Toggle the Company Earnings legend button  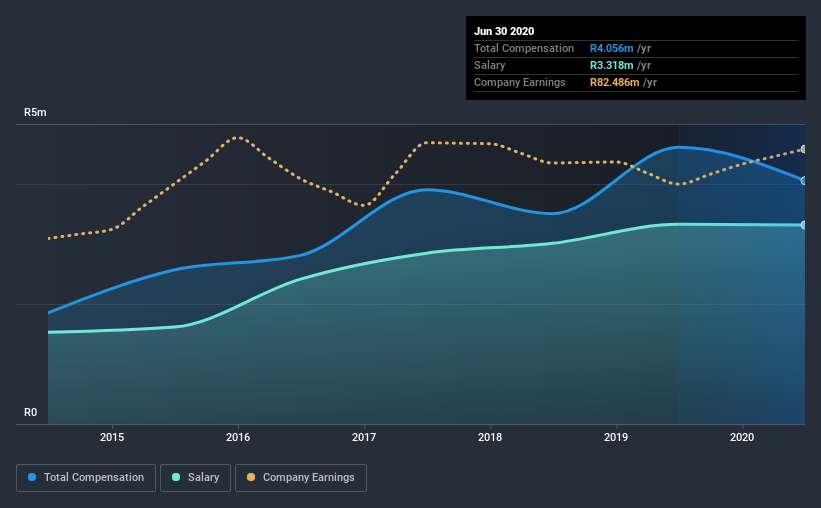tap(301, 478)
